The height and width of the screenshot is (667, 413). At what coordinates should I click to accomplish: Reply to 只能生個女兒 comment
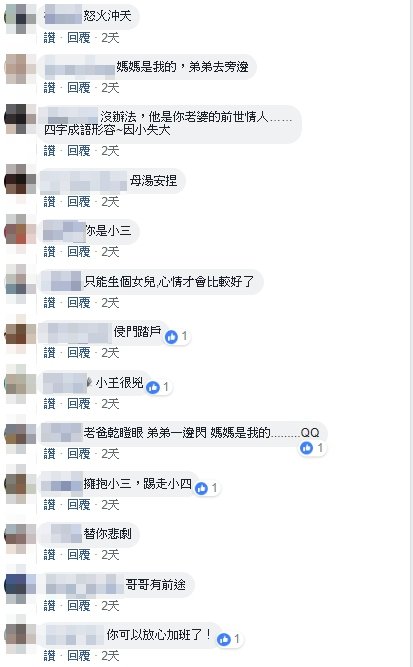tap(79, 303)
